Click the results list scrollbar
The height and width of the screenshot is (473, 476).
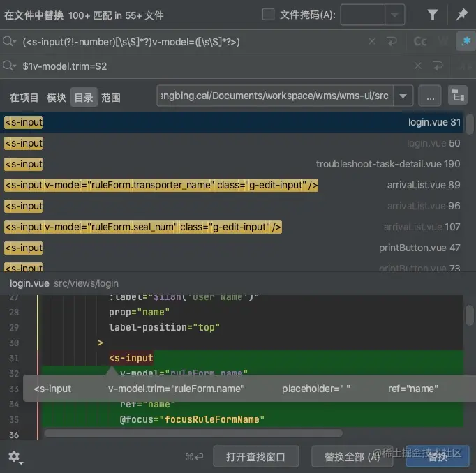[x=470, y=123]
